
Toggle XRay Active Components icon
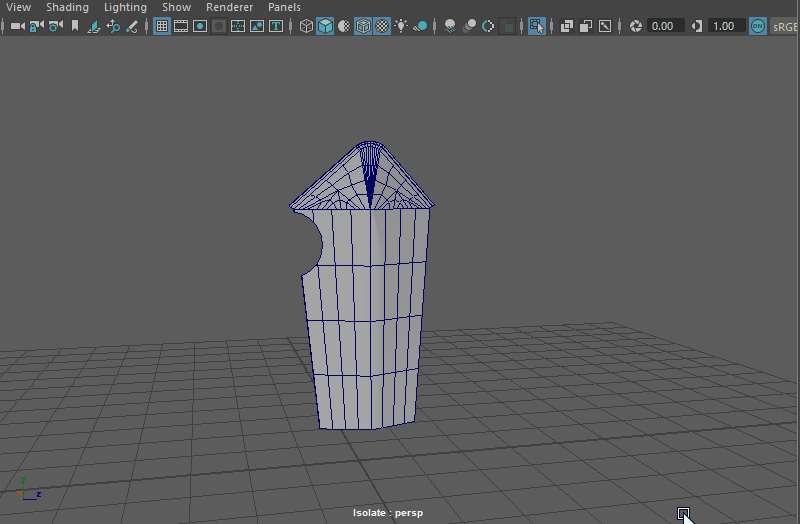[586, 26]
